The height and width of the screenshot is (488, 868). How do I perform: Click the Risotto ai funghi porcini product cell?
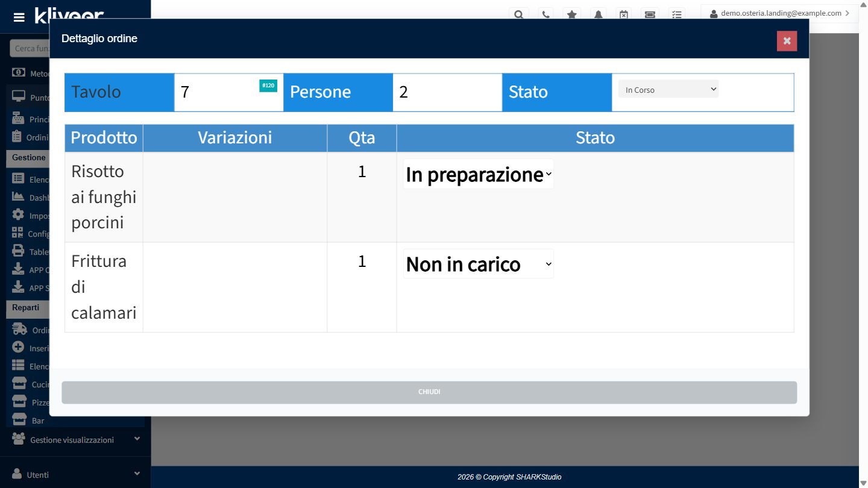pos(104,197)
